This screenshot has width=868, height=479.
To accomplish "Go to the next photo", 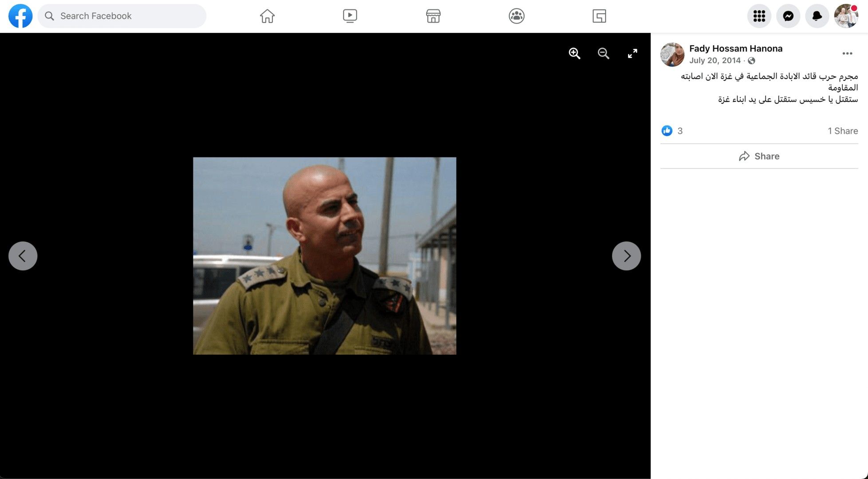I will (x=626, y=256).
